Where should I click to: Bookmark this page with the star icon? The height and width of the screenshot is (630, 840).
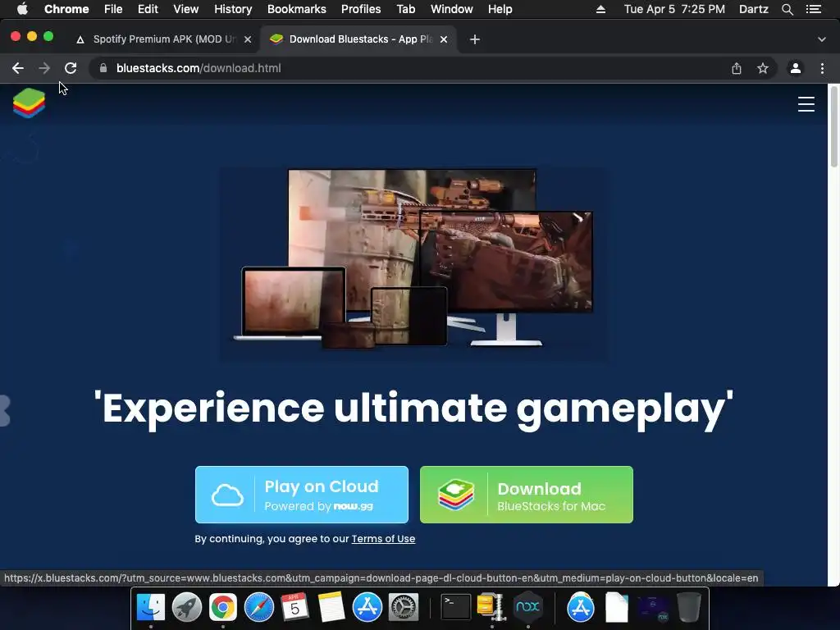tap(763, 68)
